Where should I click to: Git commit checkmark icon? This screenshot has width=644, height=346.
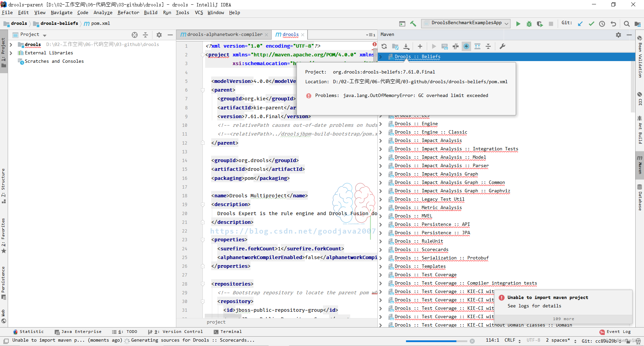(591, 23)
